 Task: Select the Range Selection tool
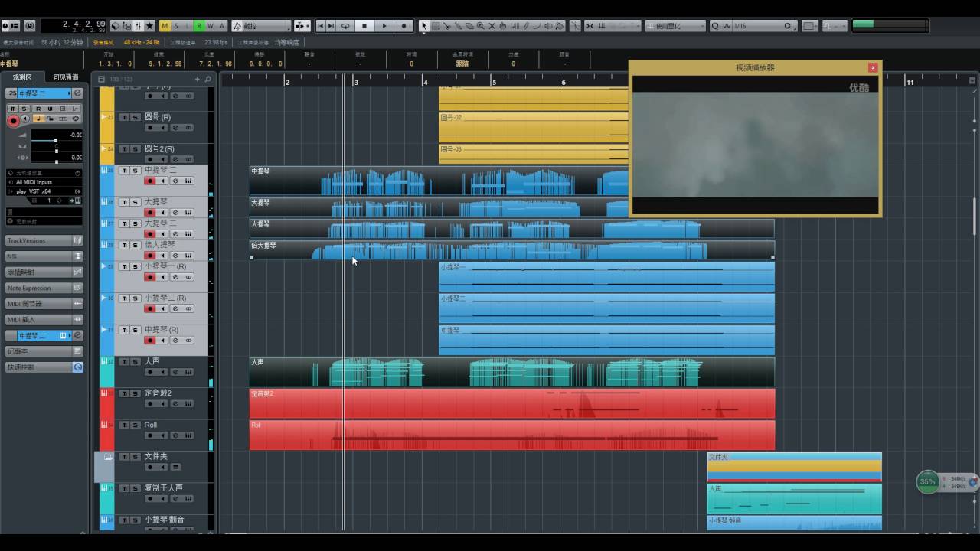click(435, 26)
